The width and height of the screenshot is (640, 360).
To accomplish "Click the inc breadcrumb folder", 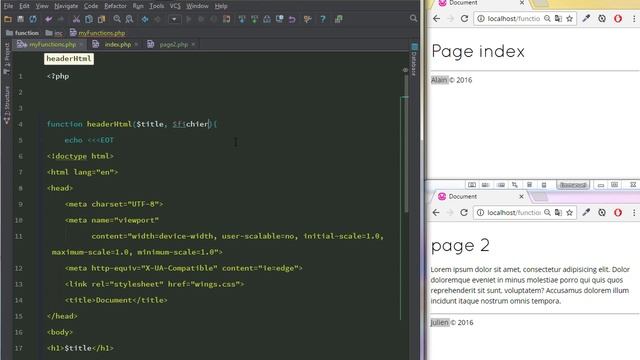I will (54, 33).
